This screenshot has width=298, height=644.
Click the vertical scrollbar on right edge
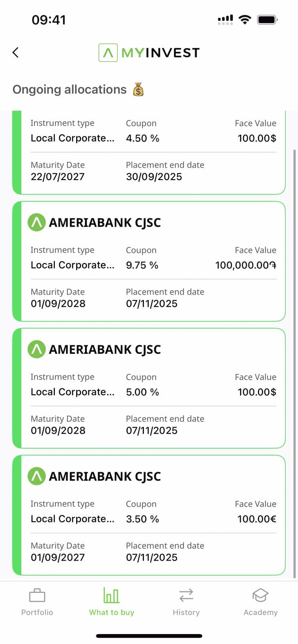click(295, 345)
